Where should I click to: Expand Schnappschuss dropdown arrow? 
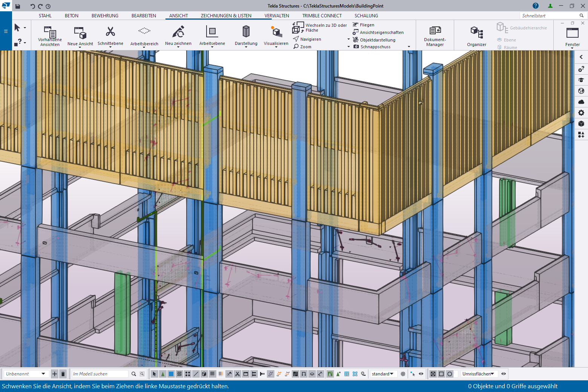click(x=409, y=47)
